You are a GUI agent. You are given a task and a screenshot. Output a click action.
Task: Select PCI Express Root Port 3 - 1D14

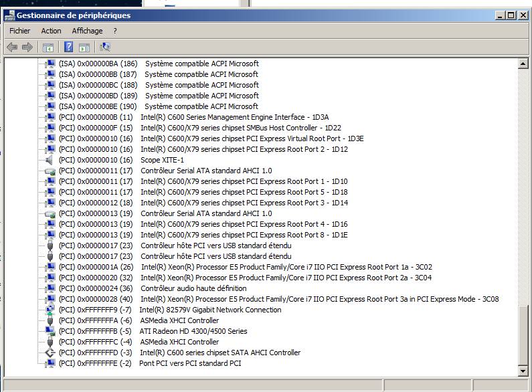point(203,203)
